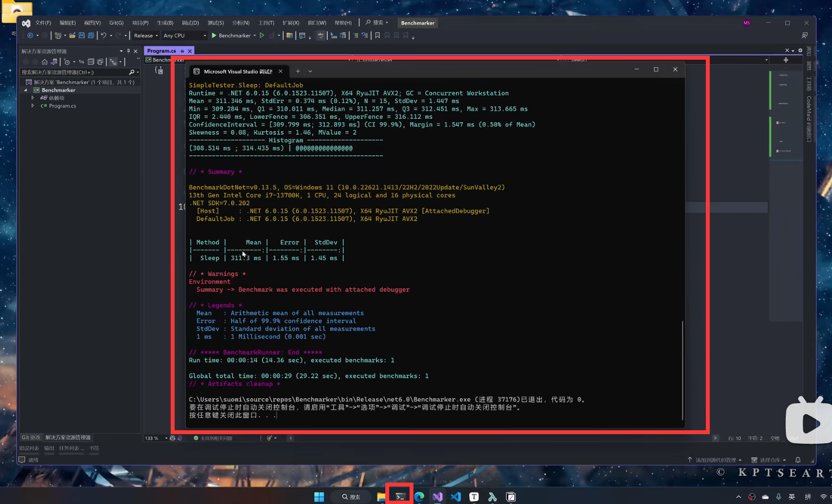The width and height of the screenshot is (832, 504).
Task: Switch to the Git 更改 tab
Action: tap(31, 437)
